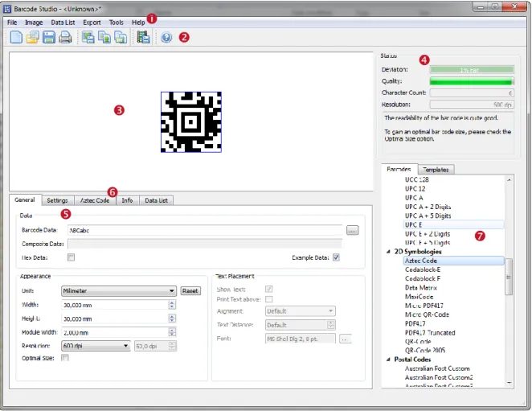
Task: Uncheck the Example Data checkbox
Action: 336,257
